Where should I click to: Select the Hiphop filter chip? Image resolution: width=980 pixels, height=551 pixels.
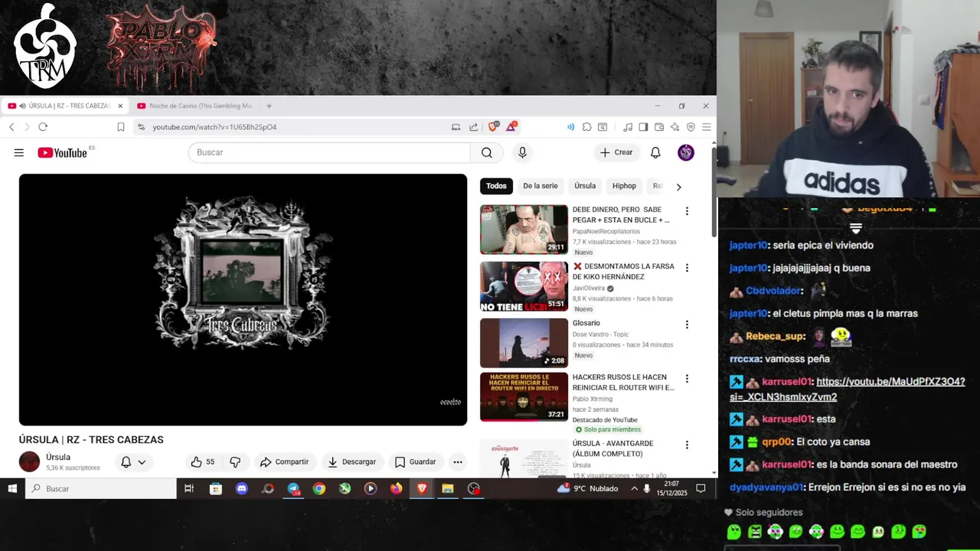[x=624, y=186]
